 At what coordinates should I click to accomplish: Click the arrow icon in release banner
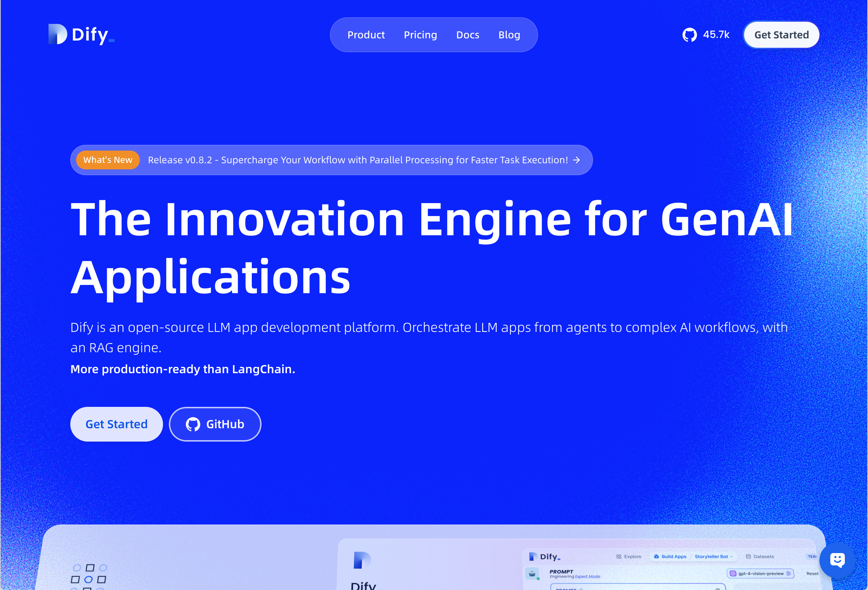click(577, 160)
